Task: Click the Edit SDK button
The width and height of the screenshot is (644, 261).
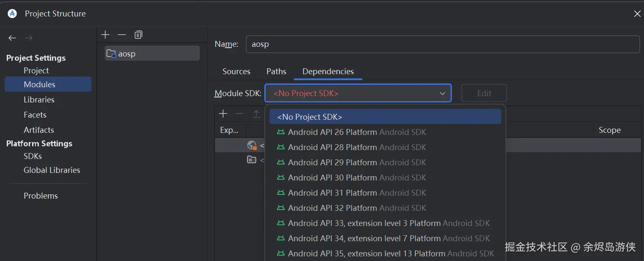Action: click(484, 93)
